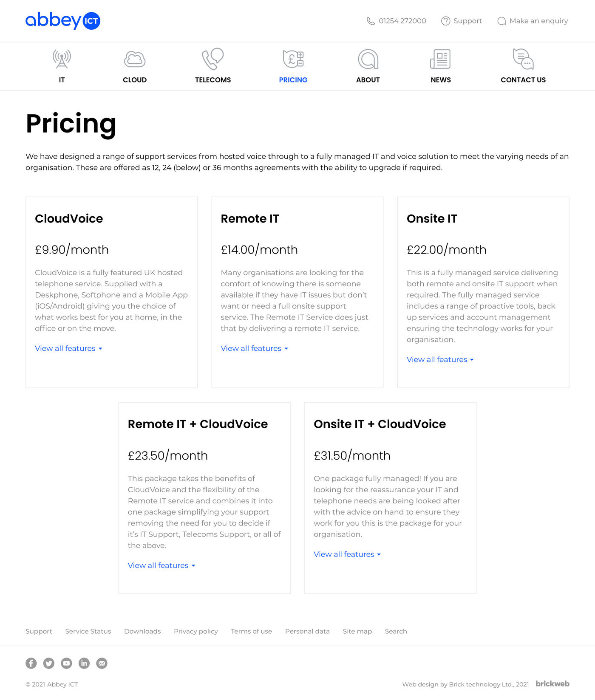This screenshot has height=700, width=595.
Task: Open the YouTube social icon in footer
Action: click(66, 663)
